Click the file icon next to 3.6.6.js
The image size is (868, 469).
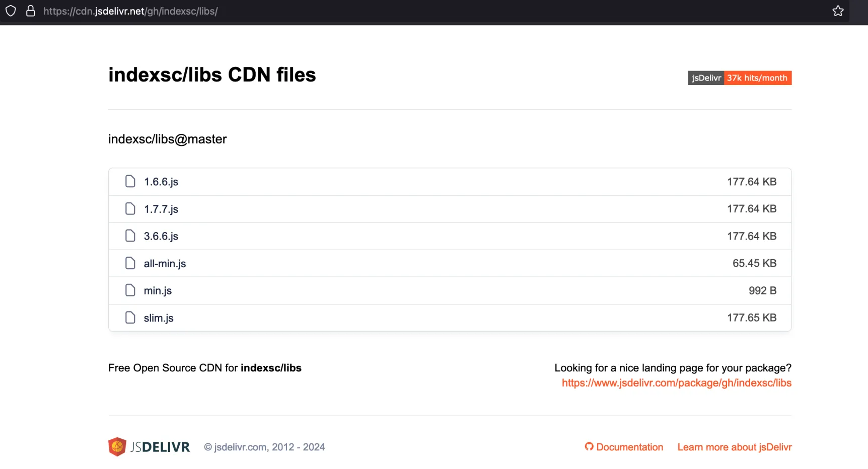pos(130,236)
